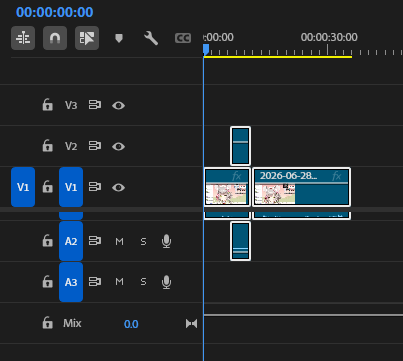Toggle lock on track V3

[47, 105]
